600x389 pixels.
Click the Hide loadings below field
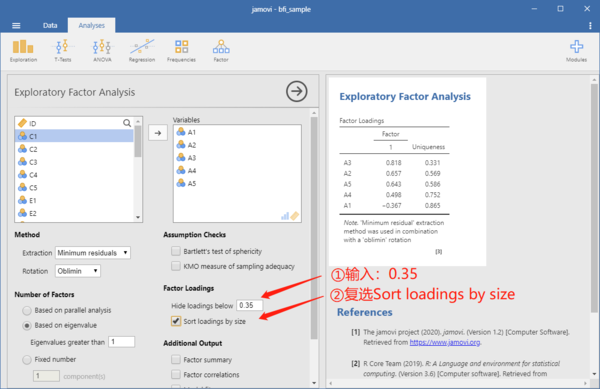249,305
